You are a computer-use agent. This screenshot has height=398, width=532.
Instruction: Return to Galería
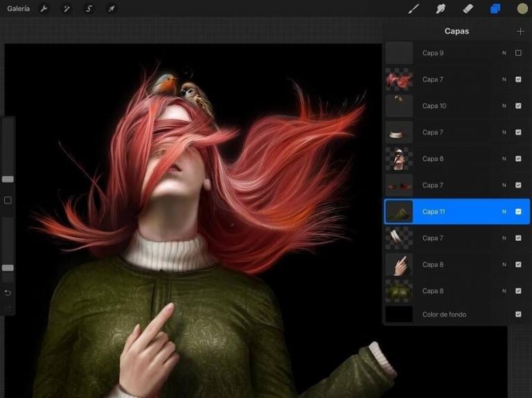[x=18, y=9]
